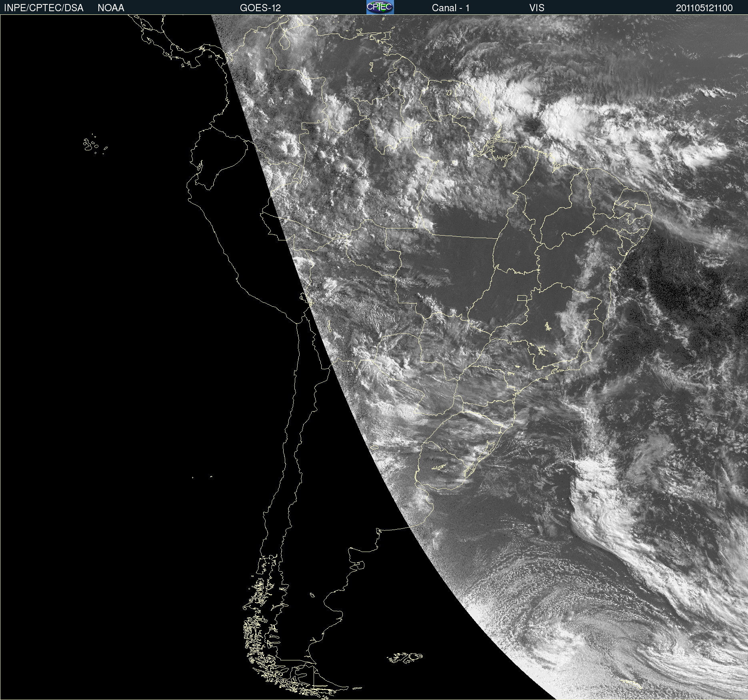Click the 201105121100 timestamp
The height and width of the screenshot is (700, 748).
(x=704, y=8)
